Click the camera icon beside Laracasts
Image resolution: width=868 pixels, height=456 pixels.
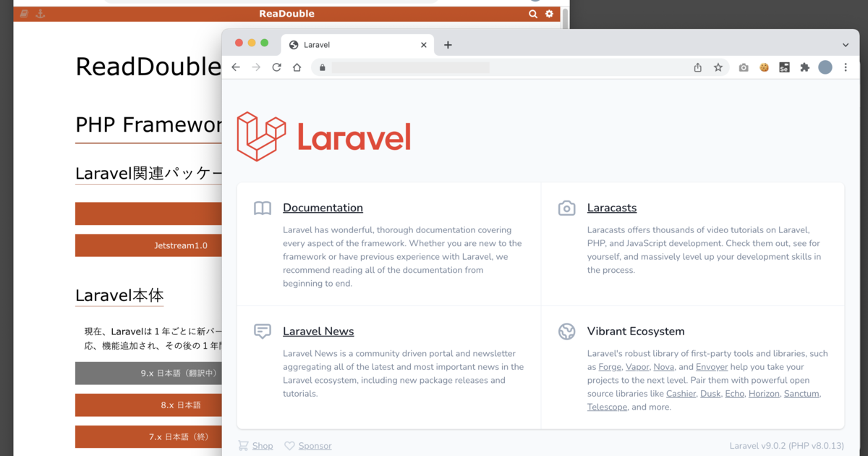[567, 208]
